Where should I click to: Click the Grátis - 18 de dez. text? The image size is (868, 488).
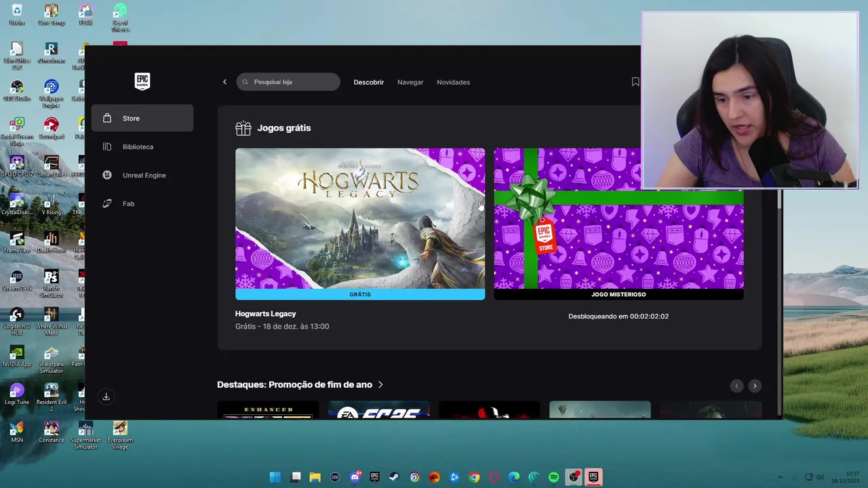(282, 327)
